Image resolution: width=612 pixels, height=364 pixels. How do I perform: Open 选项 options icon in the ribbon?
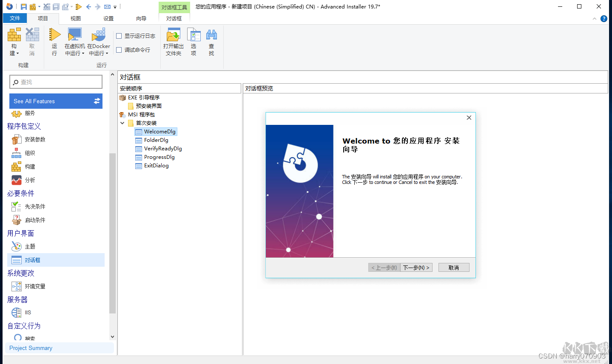click(194, 35)
